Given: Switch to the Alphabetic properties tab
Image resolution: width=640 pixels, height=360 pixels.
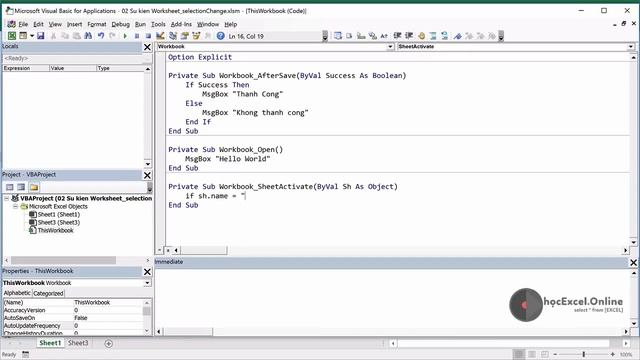Looking at the screenshot, I should pos(17,293).
